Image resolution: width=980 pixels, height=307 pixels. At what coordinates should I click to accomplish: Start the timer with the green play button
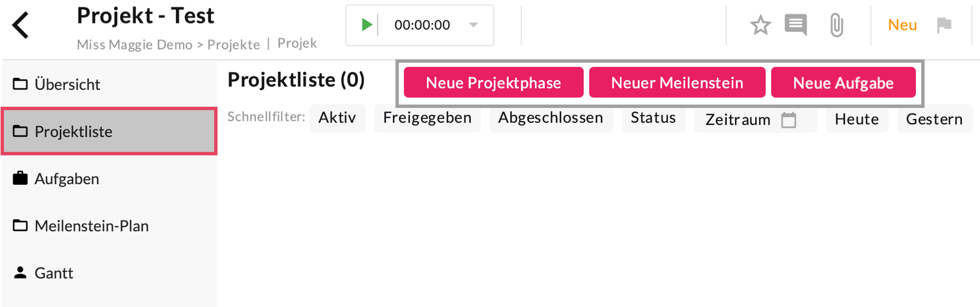coord(366,25)
